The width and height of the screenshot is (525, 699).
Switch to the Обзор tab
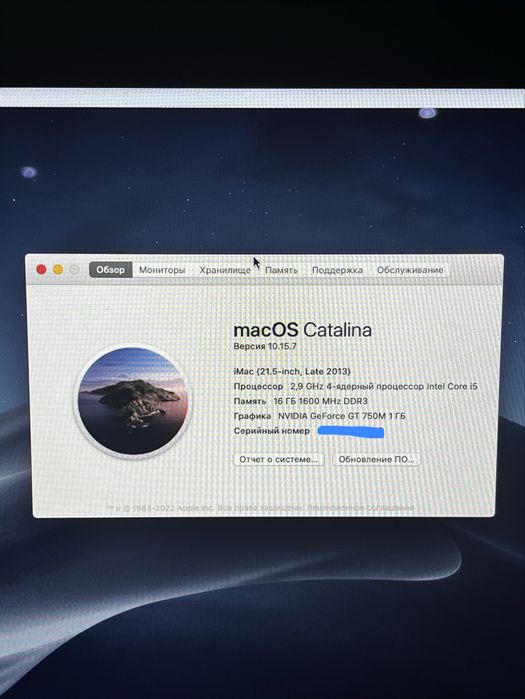[x=111, y=270]
